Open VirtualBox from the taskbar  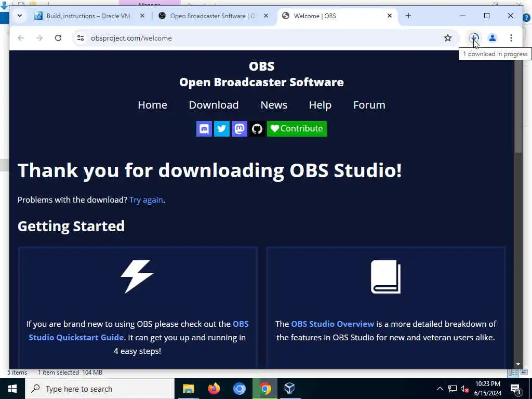click(x=289, y=389)
